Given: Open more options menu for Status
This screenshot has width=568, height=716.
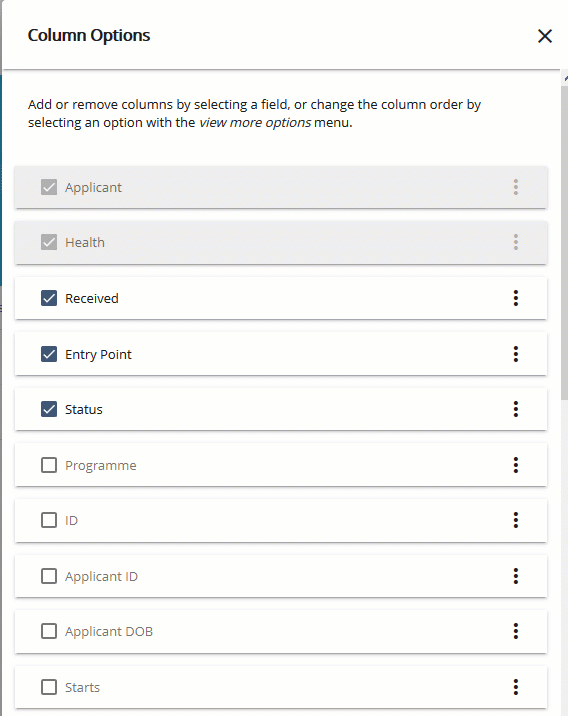Looking at the screenshot, I should click(515, 409).
